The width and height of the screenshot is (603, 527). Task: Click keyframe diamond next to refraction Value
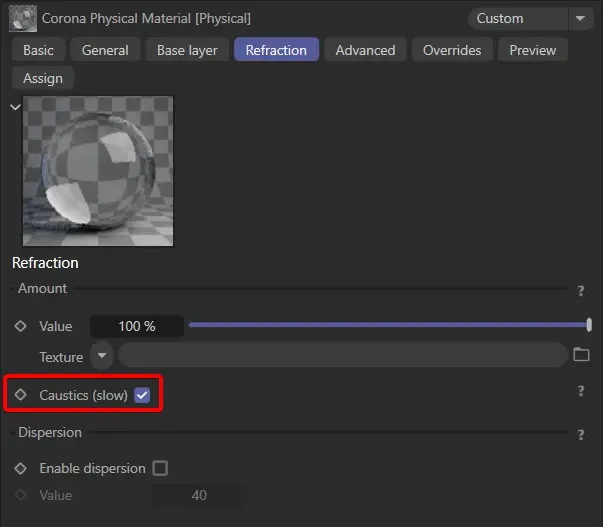20,326
